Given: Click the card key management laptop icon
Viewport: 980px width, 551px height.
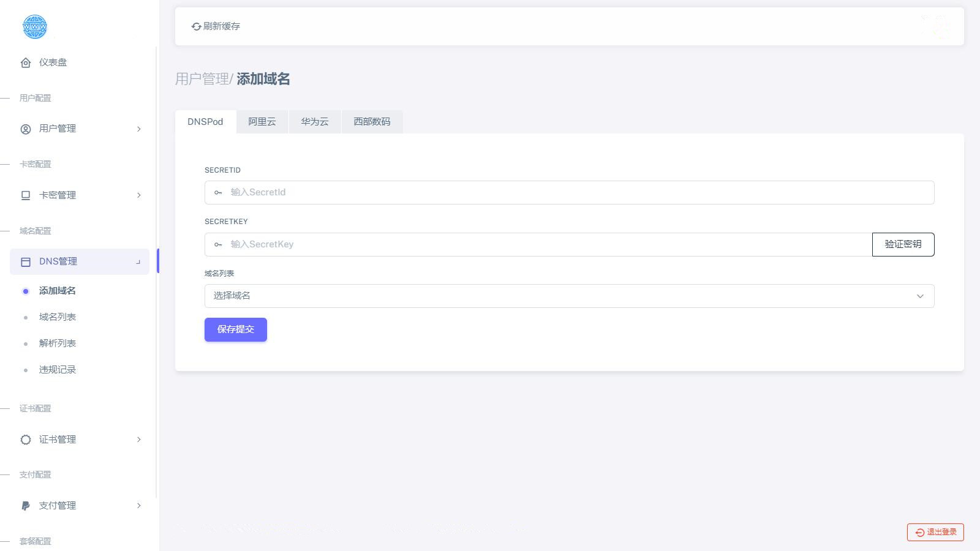Looking at the screenshot, I should 26,195.
